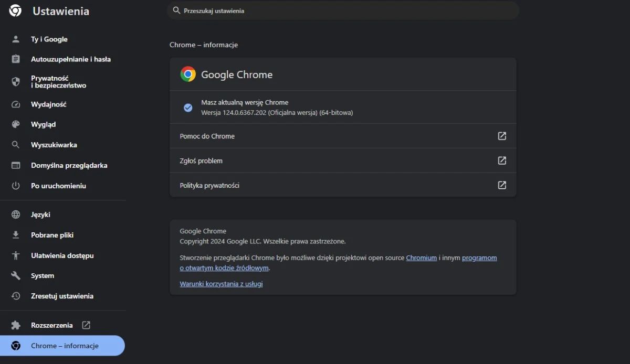Open the Chromium project link
Screen dimensions: 630x364
(422, 258)
